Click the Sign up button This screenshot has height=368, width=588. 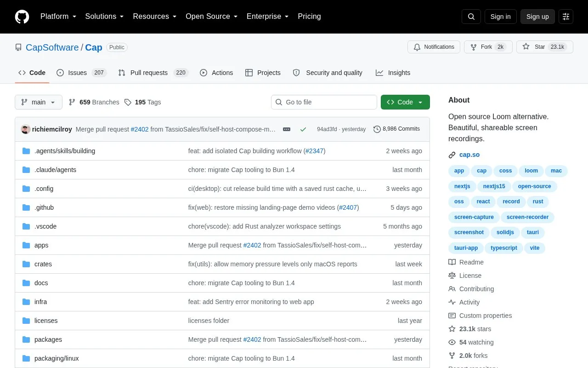pos(537,17)
